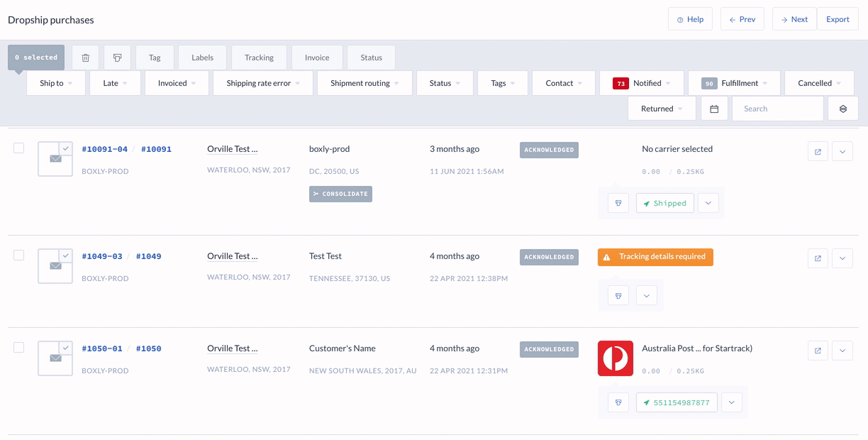868x440 pixels.
Task: Open parent order link #10091
Action: tap(156, 149)
